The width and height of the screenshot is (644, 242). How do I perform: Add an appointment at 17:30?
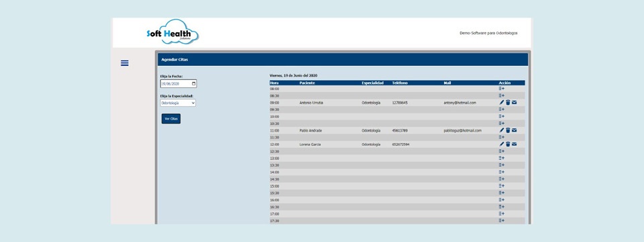tap(502, 220)
